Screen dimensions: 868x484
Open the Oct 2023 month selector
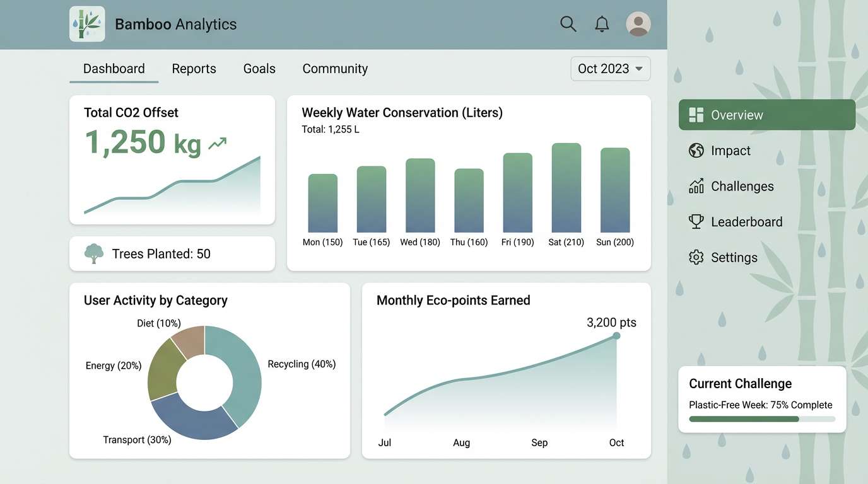(610, 68)
